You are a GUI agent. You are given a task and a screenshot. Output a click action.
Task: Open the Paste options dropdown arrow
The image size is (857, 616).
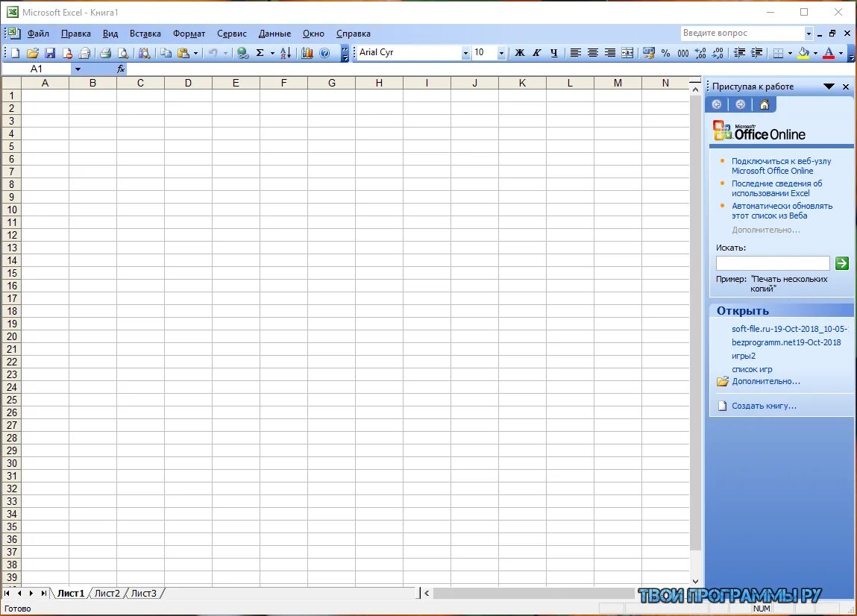click(x=195, y=53)
